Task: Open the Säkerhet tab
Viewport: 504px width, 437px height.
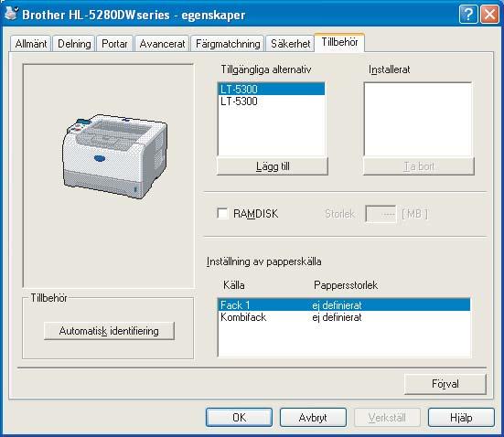Action: 290,44
